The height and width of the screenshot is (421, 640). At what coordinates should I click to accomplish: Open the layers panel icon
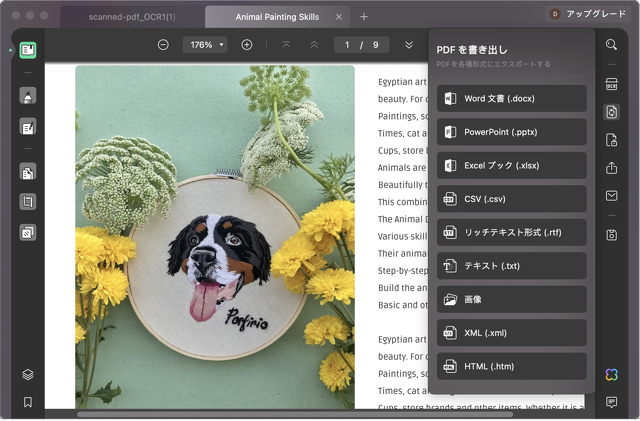coord(28,374)
